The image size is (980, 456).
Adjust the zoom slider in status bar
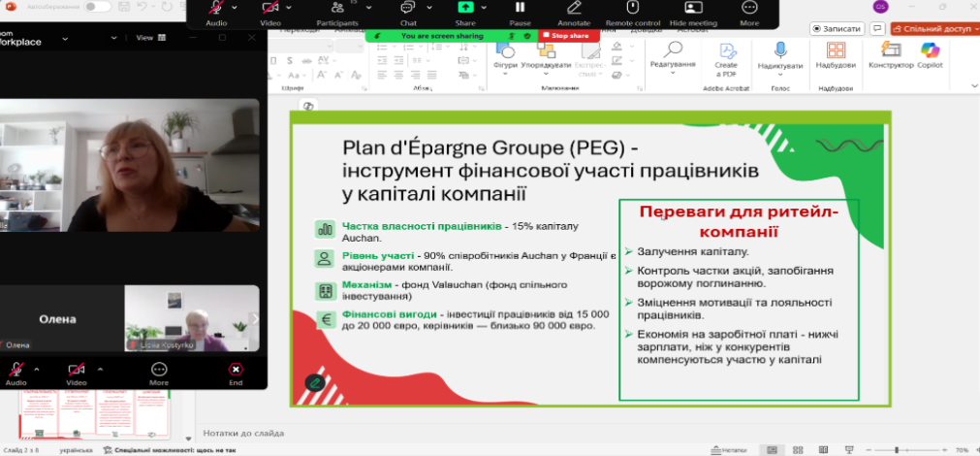(x=905, y=450)
